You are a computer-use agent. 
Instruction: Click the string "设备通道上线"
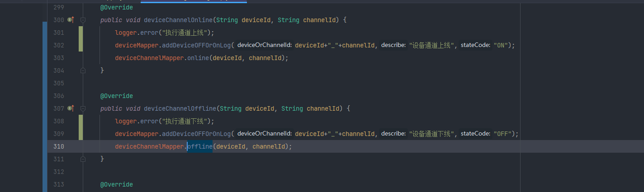click(432, 45)
